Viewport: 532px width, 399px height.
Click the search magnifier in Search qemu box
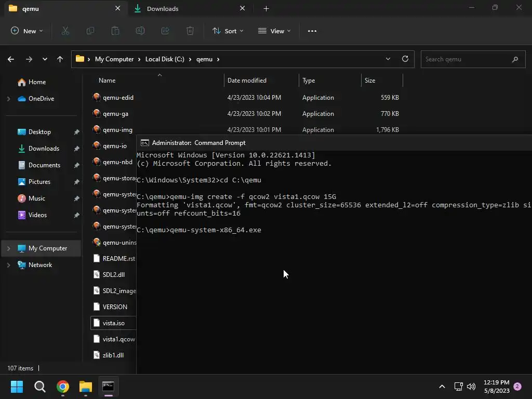(x=515, y=59)
